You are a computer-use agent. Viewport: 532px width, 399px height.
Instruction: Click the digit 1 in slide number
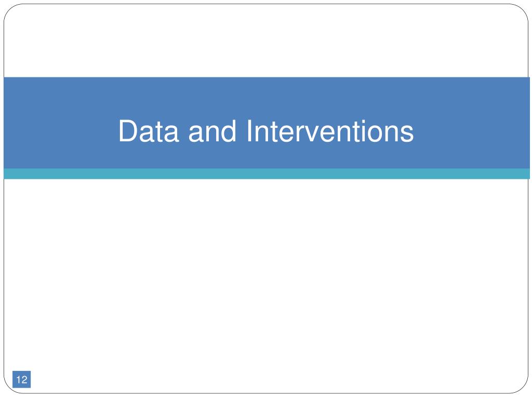pos(18,379)
